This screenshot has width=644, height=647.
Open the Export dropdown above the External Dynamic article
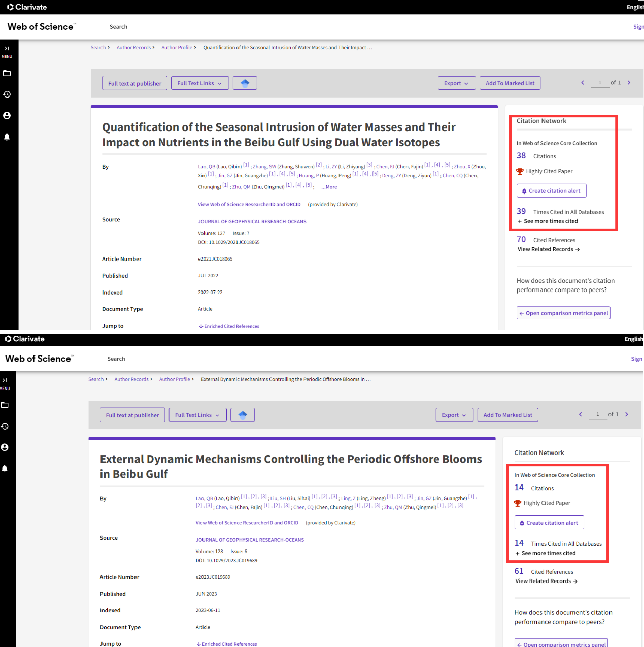[454, 415]
